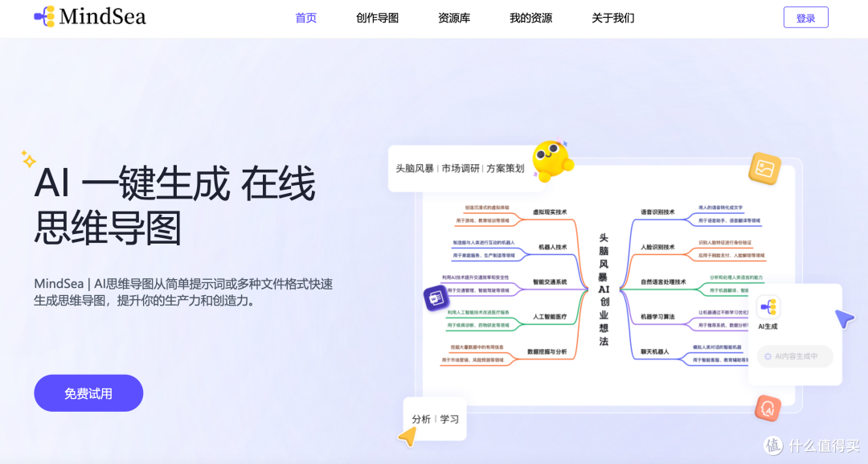Open the 首页 nav item
This screenshot has width=868, height=464.
pyautogui.click(x=305, y=18)
